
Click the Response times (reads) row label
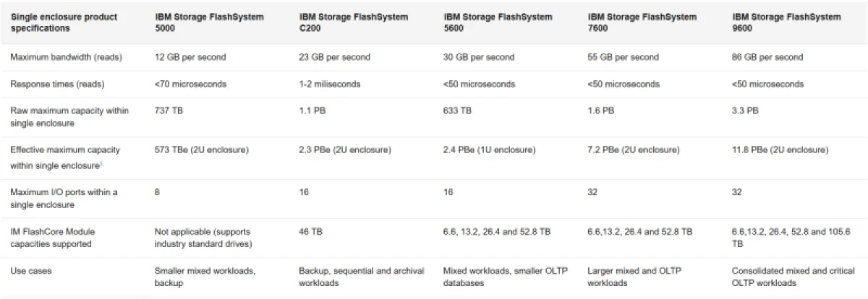[x=57, y=84]
